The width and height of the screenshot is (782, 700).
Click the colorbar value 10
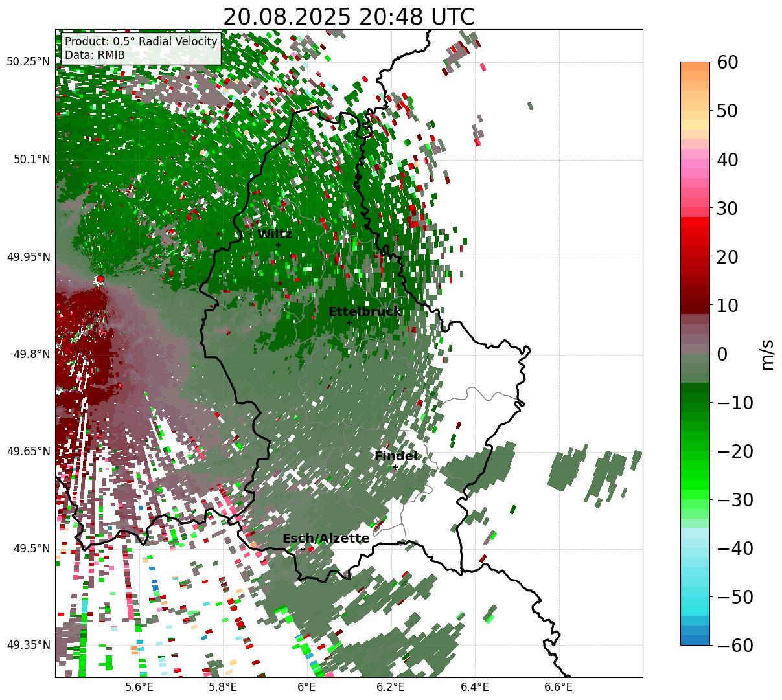[x=726, y=306]
